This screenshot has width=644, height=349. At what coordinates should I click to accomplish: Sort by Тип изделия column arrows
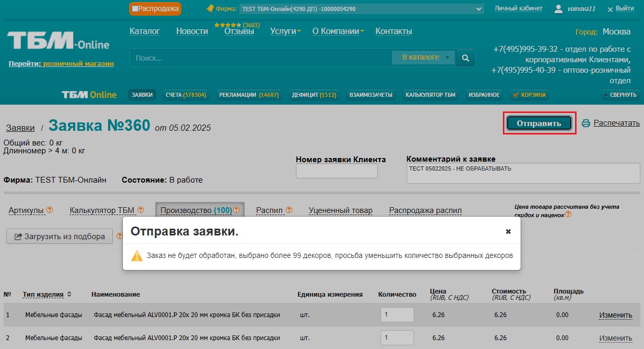(x=69, y=295)
